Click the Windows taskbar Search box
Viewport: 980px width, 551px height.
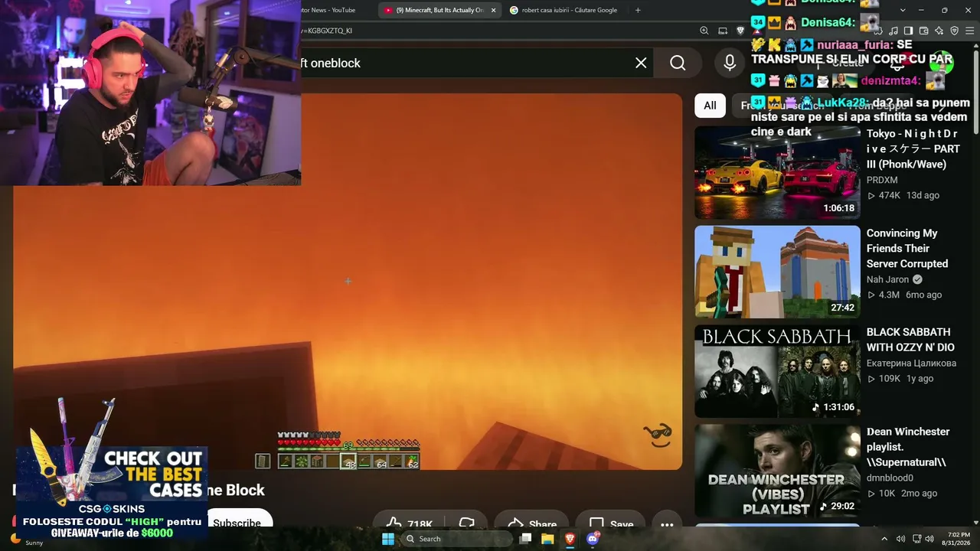(x=458, y=539)
